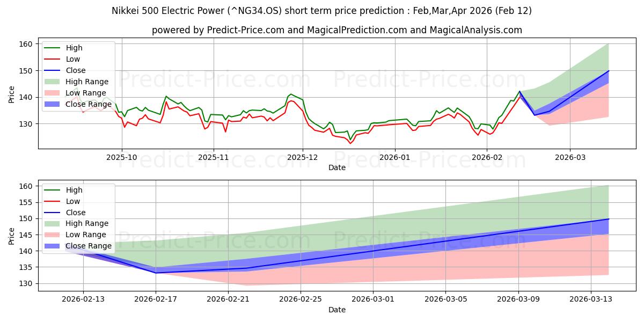Viewport: 644px width, 322px height.
Task: Click the Low Range pink swatch in top legend
Action: pyautogui.click(x=53, y=93)
